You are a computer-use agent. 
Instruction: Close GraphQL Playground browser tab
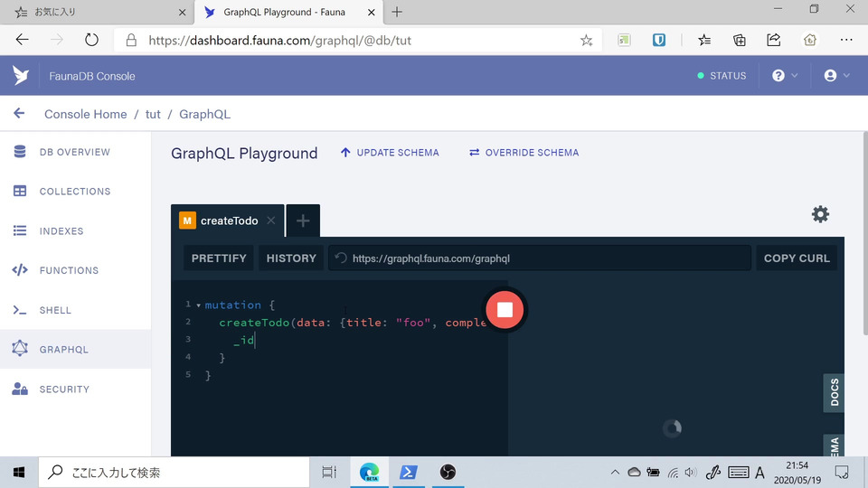[372, 12]
